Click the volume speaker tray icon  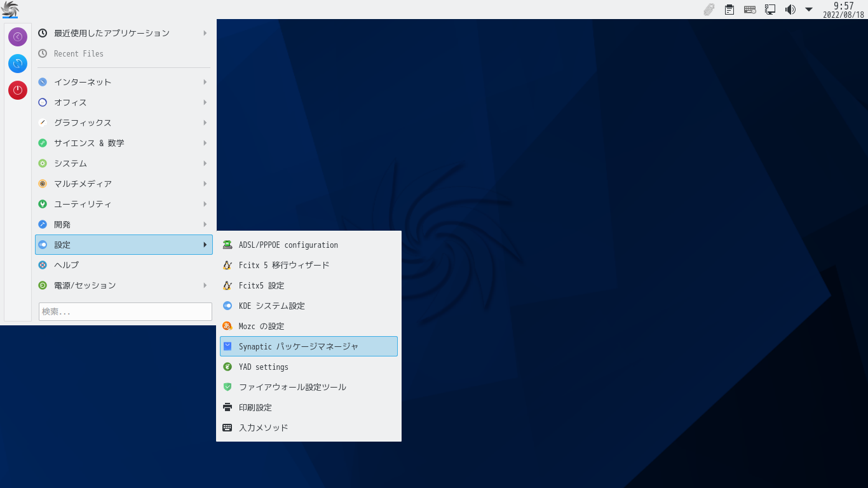click(x=790, y=10)
